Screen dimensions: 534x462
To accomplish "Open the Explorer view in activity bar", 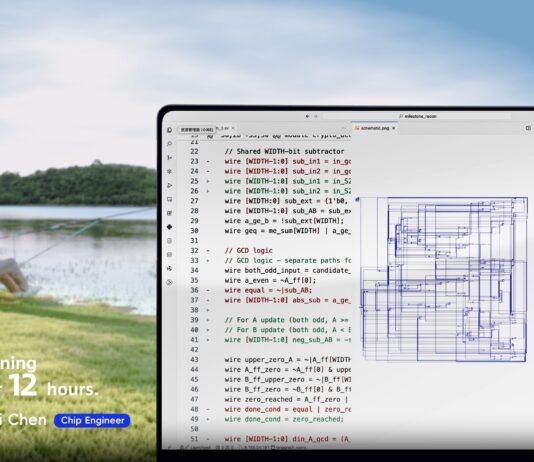I will click(170, 130).
